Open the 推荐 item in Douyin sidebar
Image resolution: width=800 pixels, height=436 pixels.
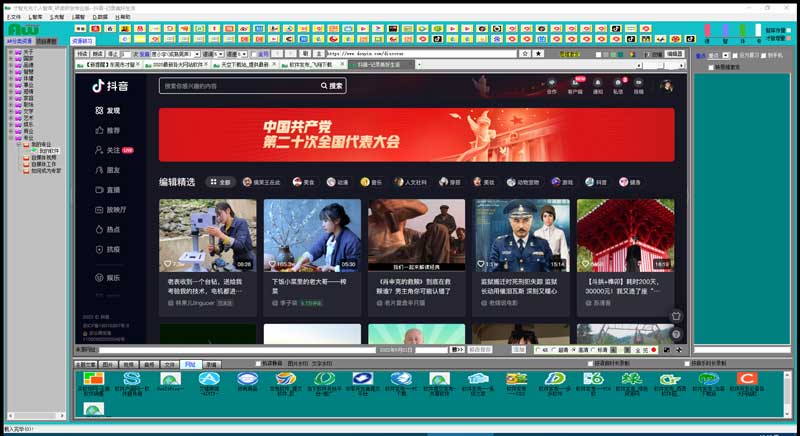tap(108, 131)
